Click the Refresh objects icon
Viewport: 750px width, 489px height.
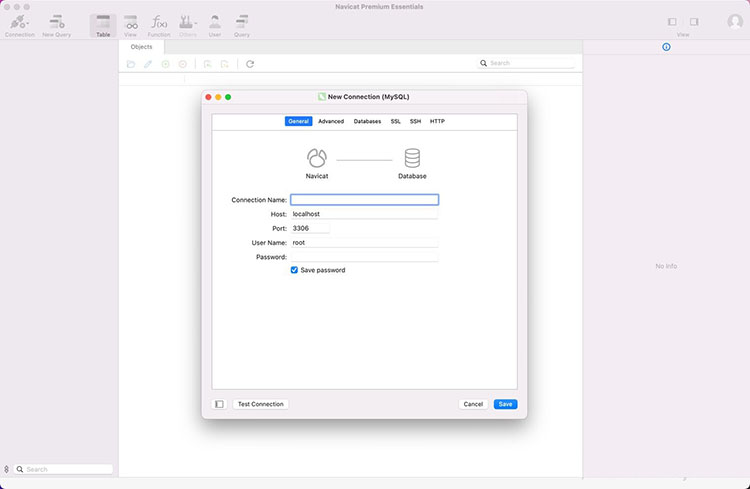(x=250, y=64)
